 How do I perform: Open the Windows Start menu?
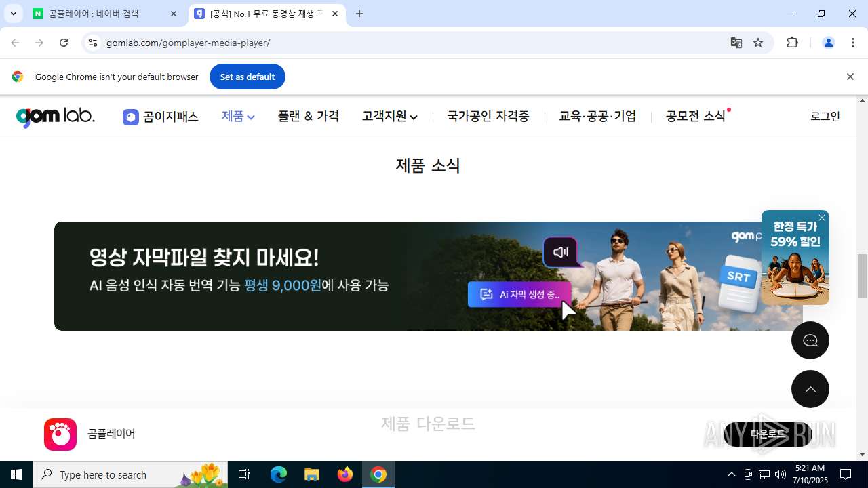coord(16,474)
